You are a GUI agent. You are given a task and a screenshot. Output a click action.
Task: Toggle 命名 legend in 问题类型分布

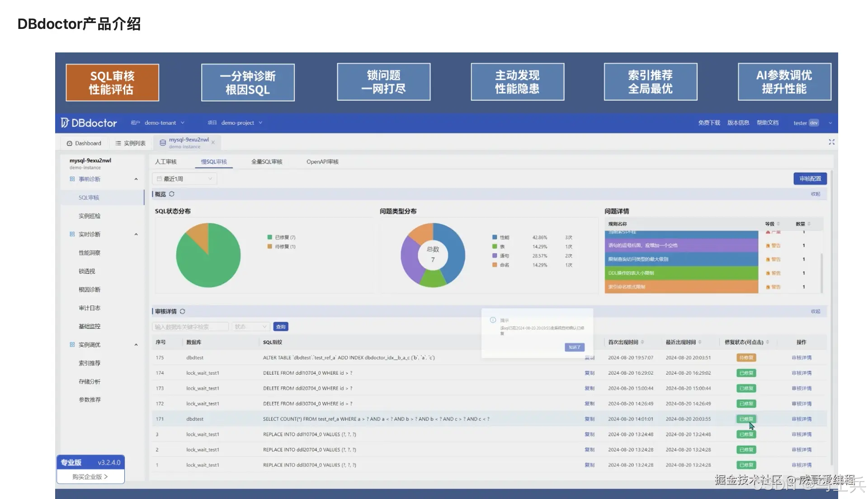(x=501, y=265)
